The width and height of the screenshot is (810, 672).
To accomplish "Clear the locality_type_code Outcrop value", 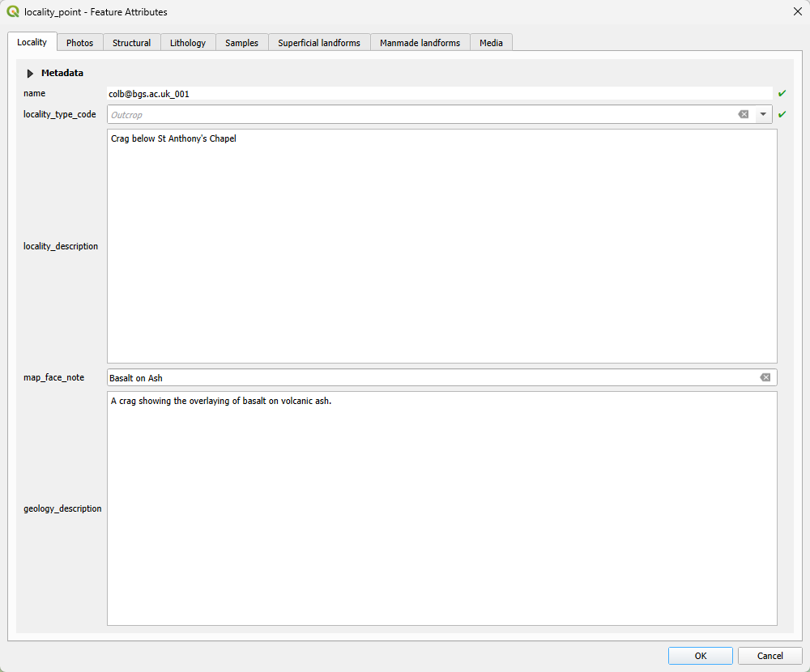I will [x=744, y=114].
